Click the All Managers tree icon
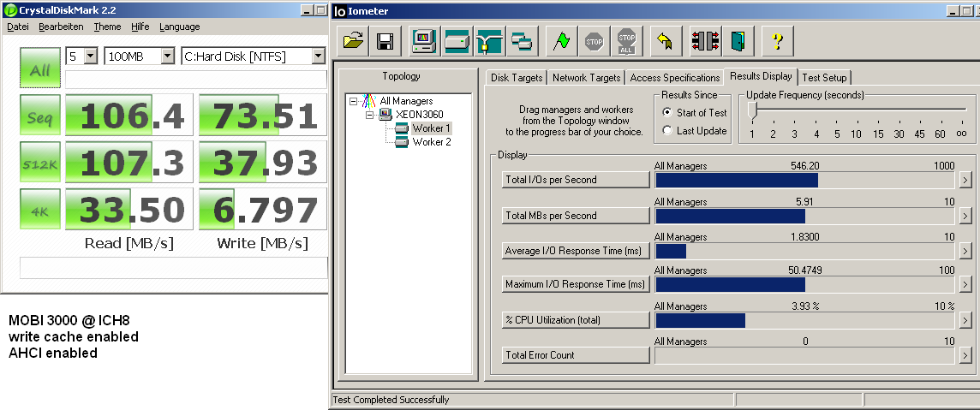Viewport: 980px width, 410px height. pyautogui.click(x=371, y=100)
